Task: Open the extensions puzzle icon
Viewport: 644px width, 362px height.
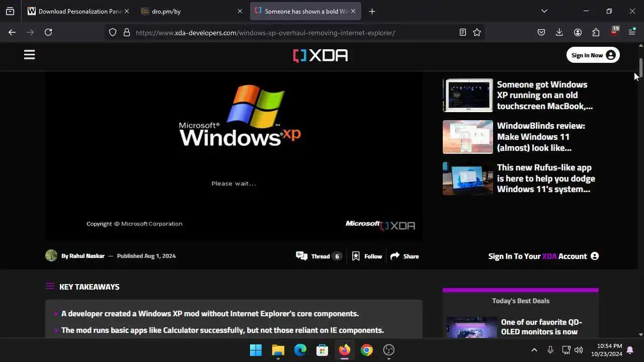Action: point(596,32)
